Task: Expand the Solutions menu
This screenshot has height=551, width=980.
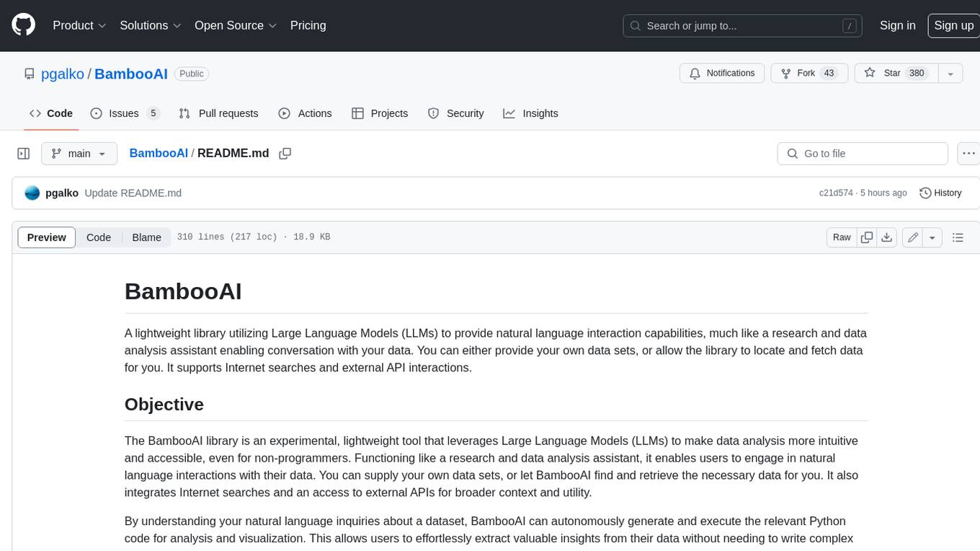Action: 151,25
